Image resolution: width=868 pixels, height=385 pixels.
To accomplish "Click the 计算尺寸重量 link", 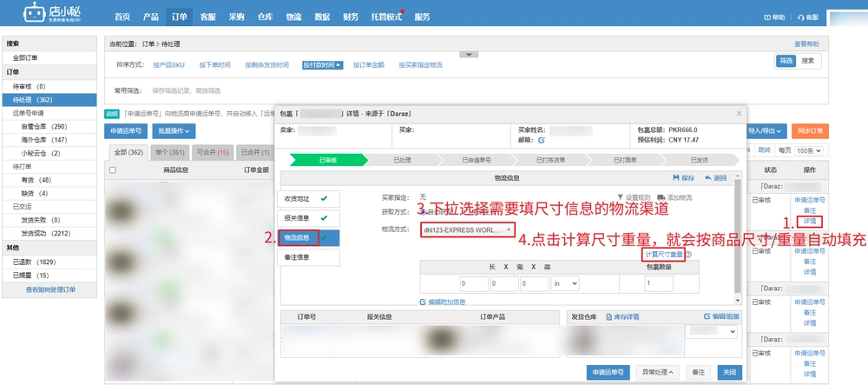I will point(664,255).
